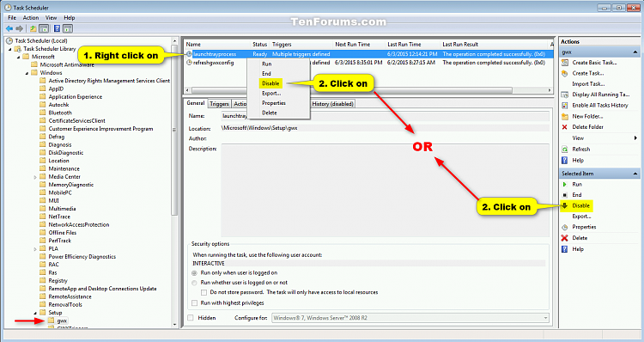The width and height of the screenshot is (644, 342).
Task: Collapse the Microsoft tree node
Action: pos(19,57)
